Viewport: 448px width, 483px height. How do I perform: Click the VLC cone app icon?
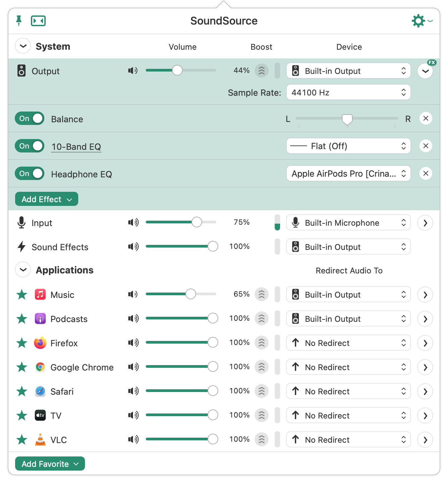coord(40,440)
